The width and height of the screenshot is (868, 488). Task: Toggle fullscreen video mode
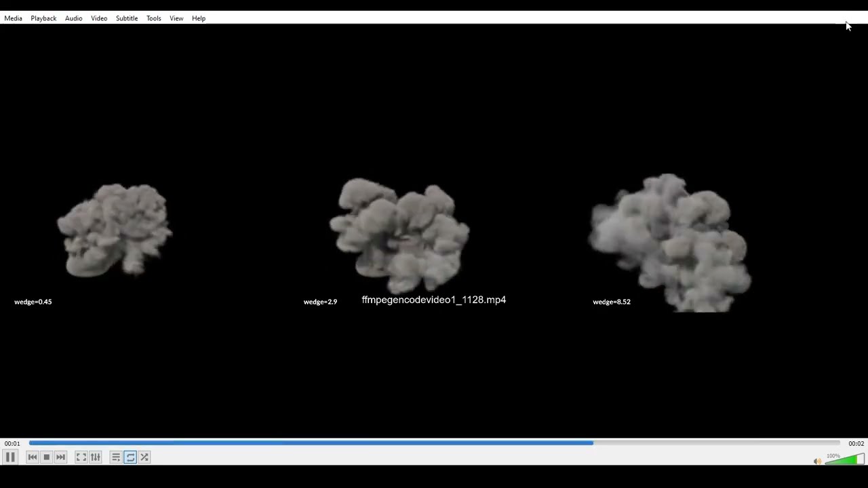point(81,457)
